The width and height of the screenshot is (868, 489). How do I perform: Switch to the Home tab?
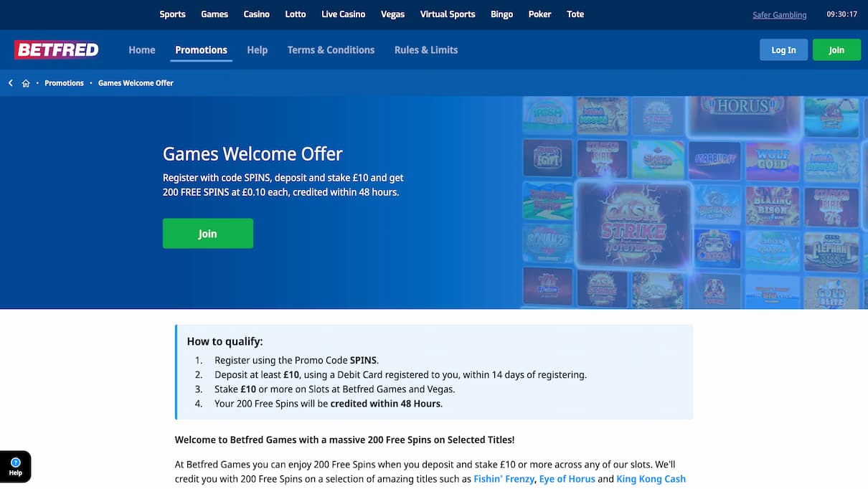pos(142,50)
